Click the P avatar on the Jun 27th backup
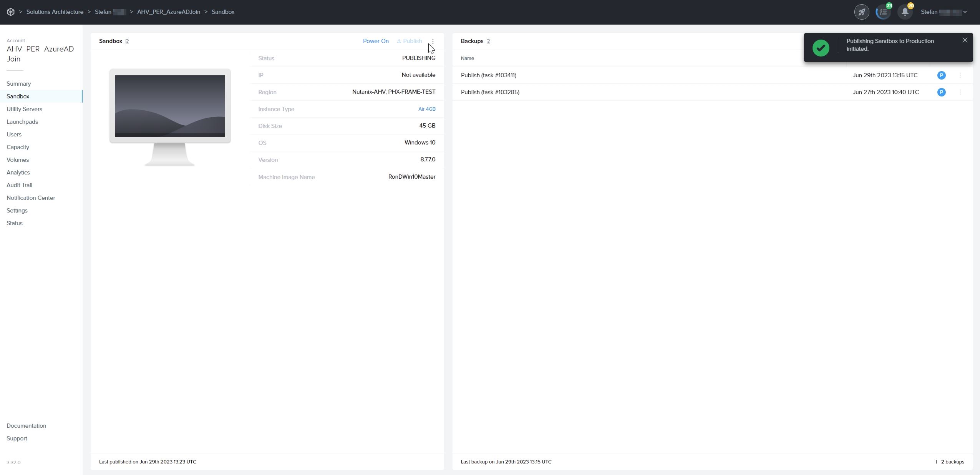 (941, 92)
